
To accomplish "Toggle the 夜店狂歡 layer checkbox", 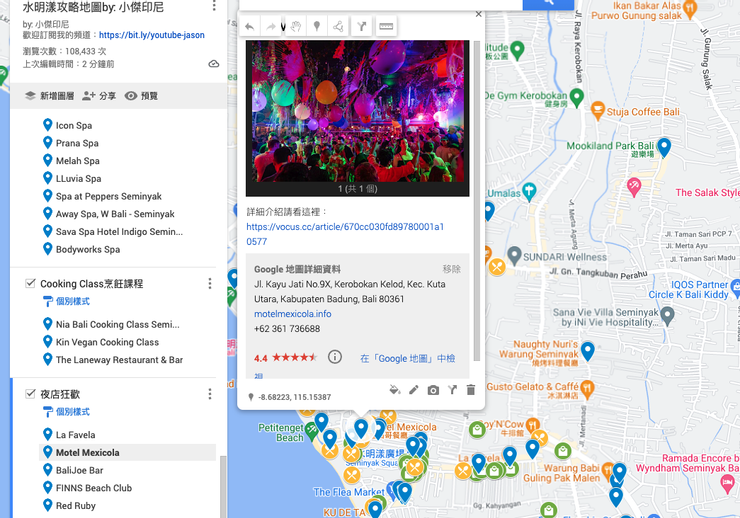I will coord(30,394).
